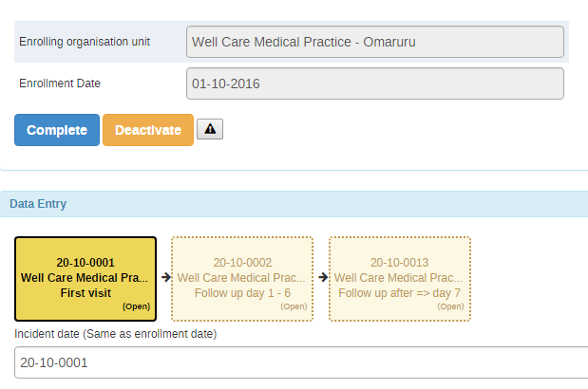Click the warning triangle icon button
The height and width of the screenshot is (389, 588).
(209, 130)
